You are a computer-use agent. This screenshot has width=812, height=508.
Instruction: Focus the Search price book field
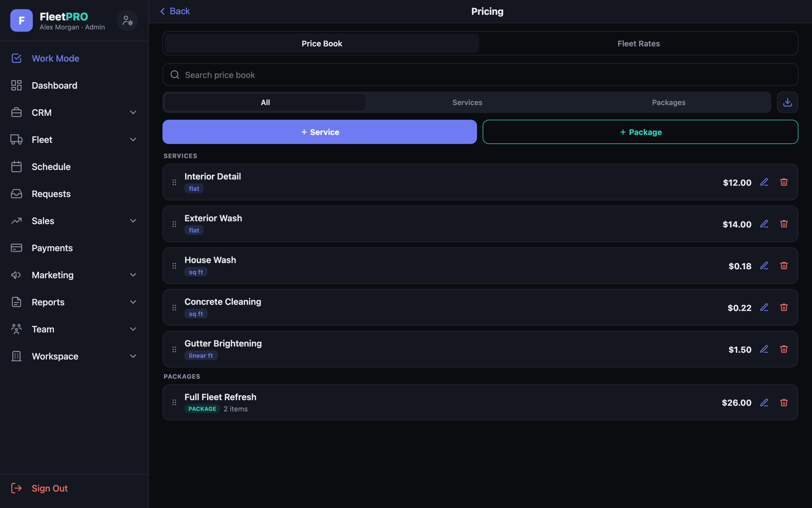click(x=480, y=75)
